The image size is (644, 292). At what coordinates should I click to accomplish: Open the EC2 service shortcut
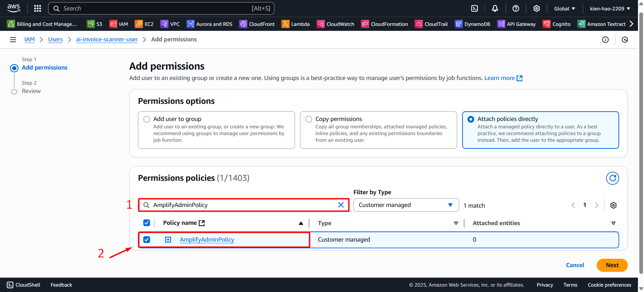[x=144, y=24]
